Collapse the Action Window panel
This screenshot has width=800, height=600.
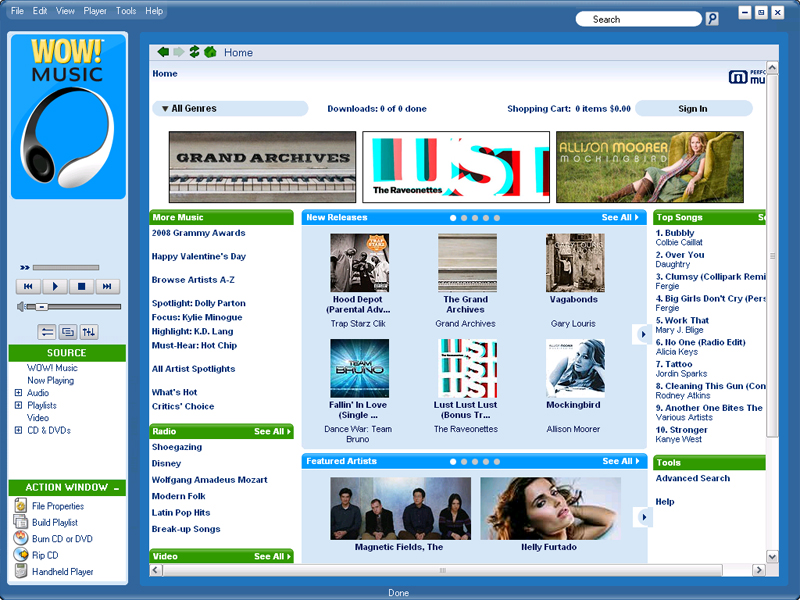point(117,488)
